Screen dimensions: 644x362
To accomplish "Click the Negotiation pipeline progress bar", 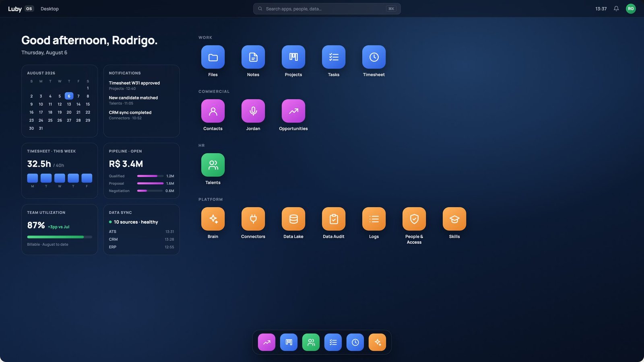I will pos(150,191).
